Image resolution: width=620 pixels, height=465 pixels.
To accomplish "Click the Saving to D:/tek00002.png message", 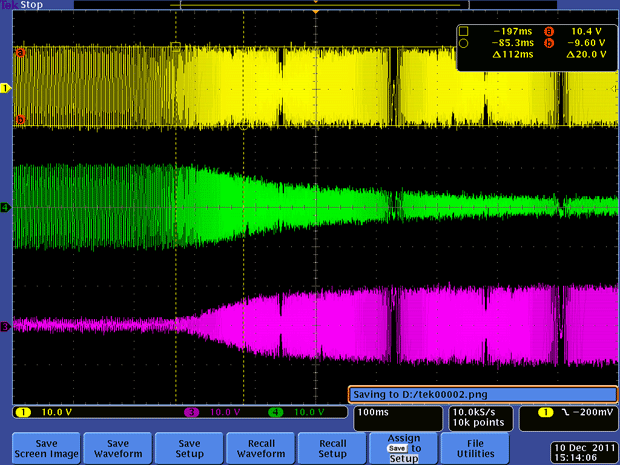I will (x=483, y=395).
